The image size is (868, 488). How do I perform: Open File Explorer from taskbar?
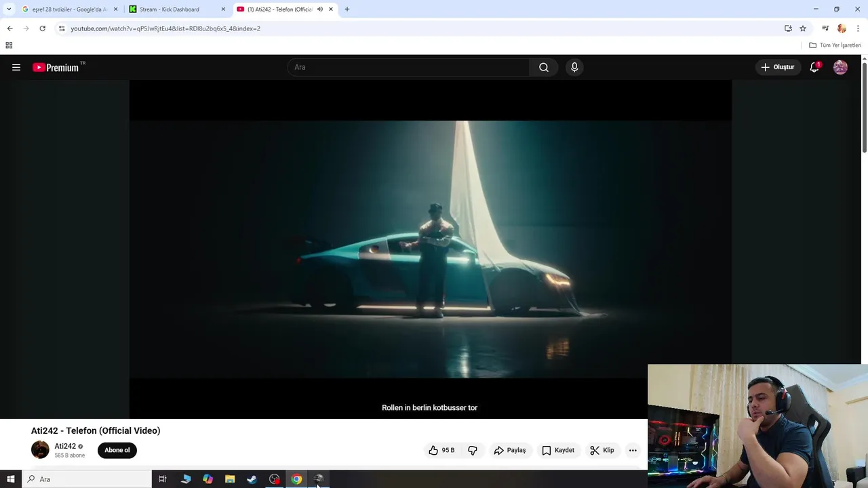click(230, 479)
